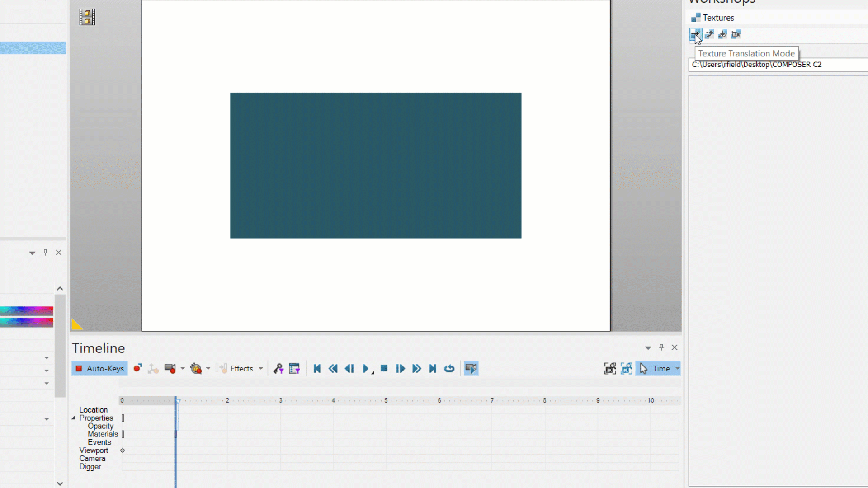Click the rainbow color gradient bar
Image resolution: width=868 pixels, height=488 pixels.
pos(27,311)
